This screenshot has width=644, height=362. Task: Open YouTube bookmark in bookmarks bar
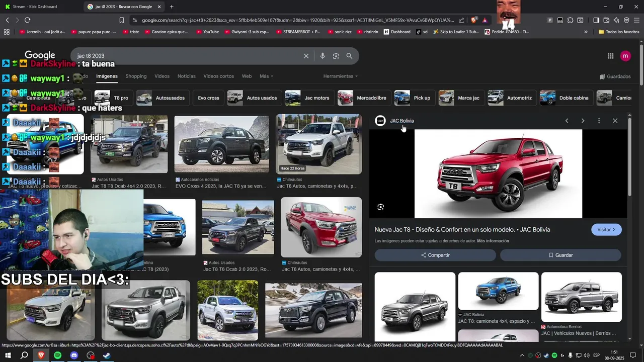tap(207, 32)
